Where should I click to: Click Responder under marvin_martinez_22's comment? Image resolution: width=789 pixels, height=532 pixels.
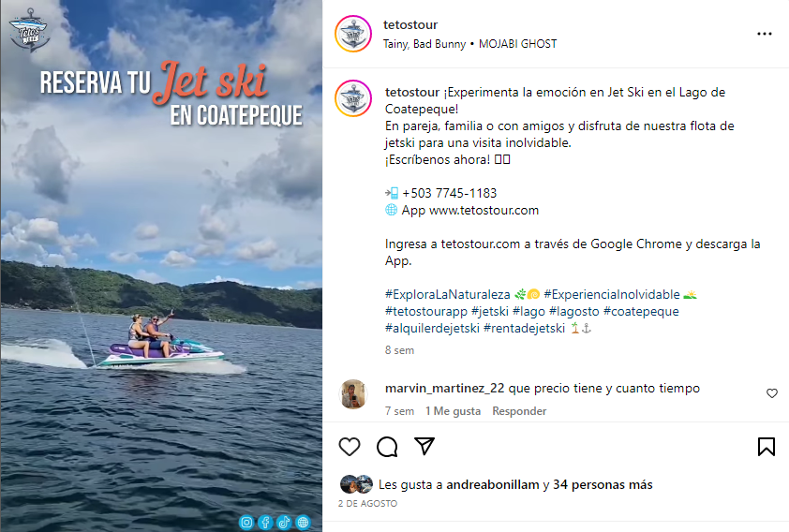[519, 411]
